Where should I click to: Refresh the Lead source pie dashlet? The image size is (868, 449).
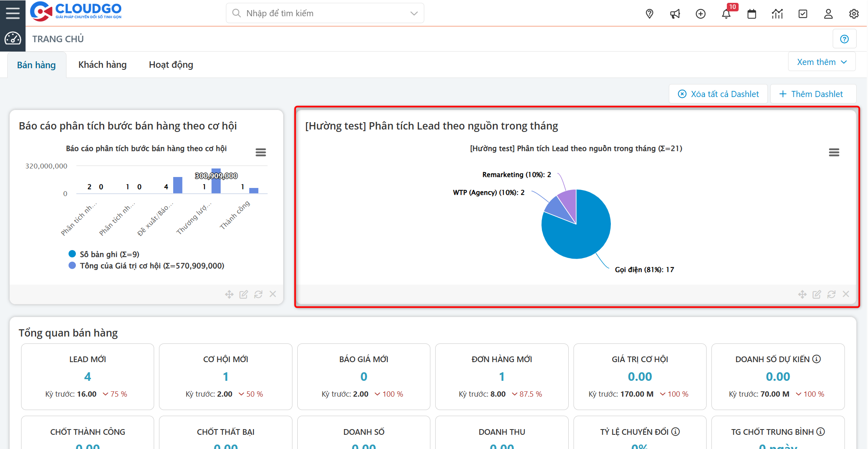[831, 294]
